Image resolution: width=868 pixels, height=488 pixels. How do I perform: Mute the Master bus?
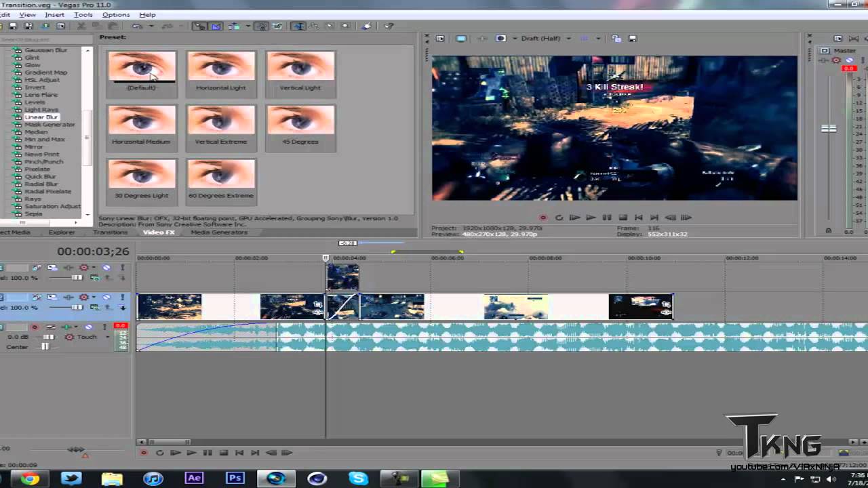[849, 60]
